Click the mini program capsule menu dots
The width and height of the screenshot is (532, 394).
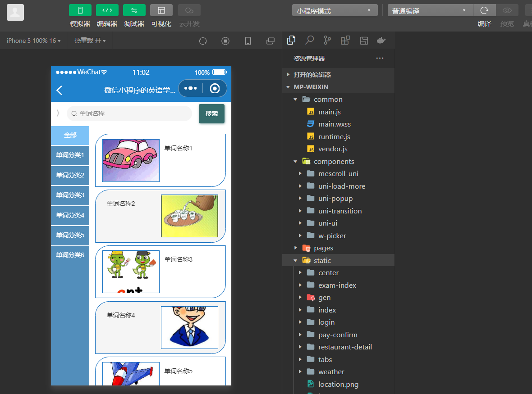191,89
